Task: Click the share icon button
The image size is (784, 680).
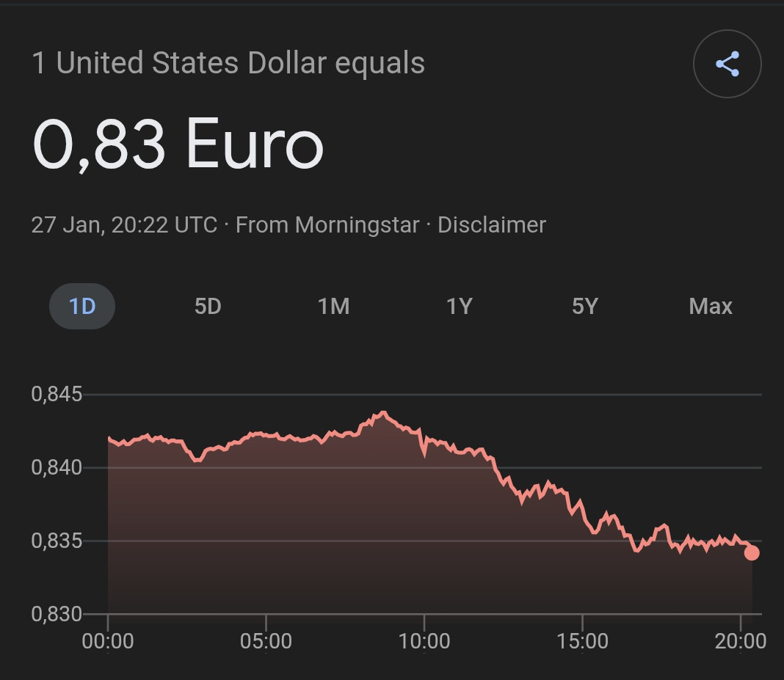Action: (x=727, y=64)
